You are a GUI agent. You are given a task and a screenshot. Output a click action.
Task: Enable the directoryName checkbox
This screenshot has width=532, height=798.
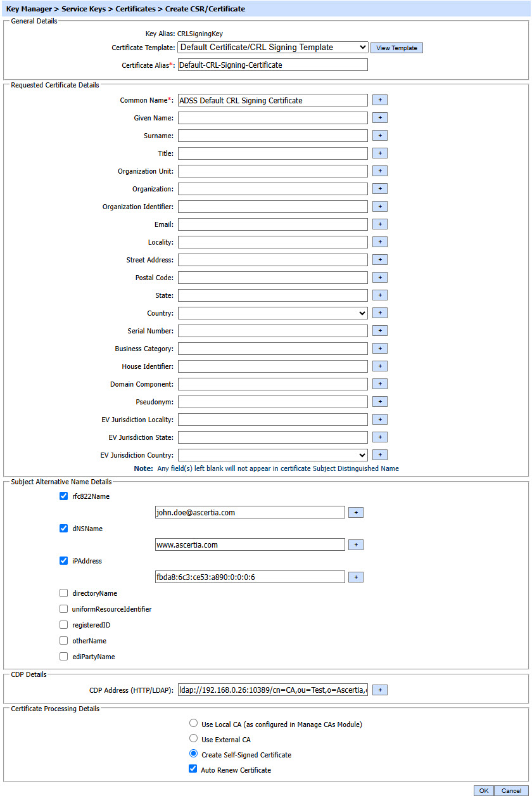tap(63, 593)
